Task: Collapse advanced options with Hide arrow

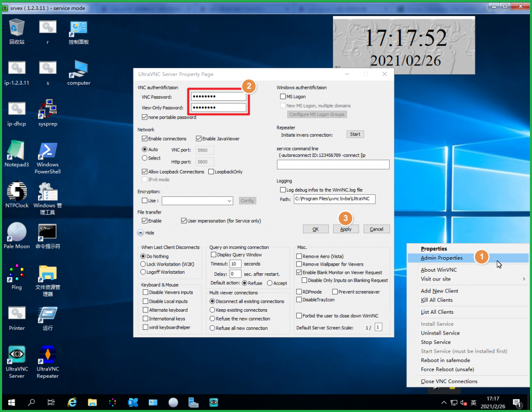Action: point(140,233)
